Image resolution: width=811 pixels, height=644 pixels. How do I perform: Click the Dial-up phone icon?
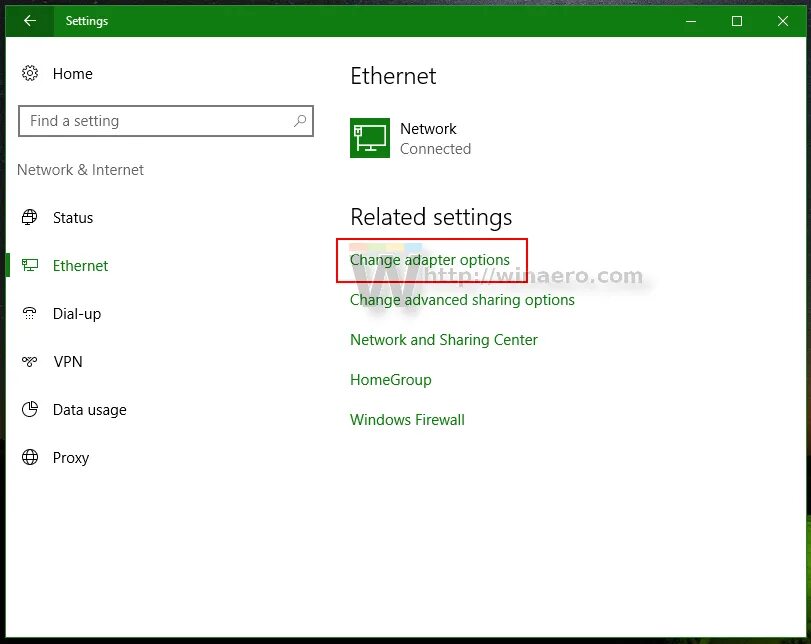(29, 313)
